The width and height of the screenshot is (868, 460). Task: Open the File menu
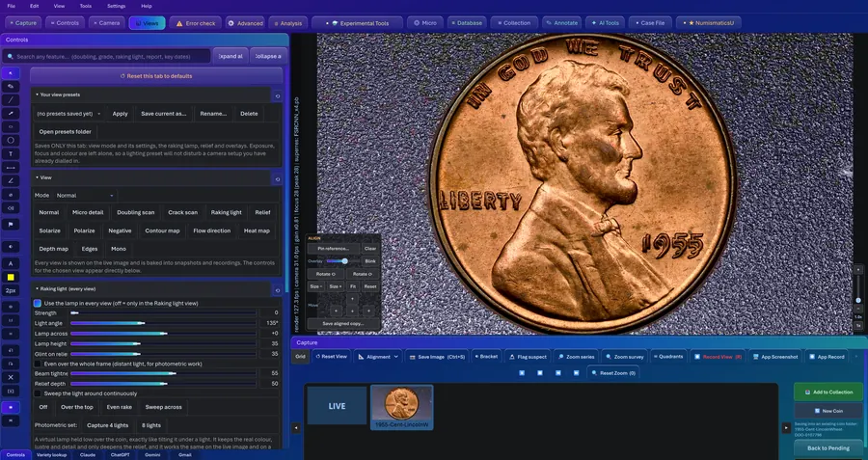(11, 6)
